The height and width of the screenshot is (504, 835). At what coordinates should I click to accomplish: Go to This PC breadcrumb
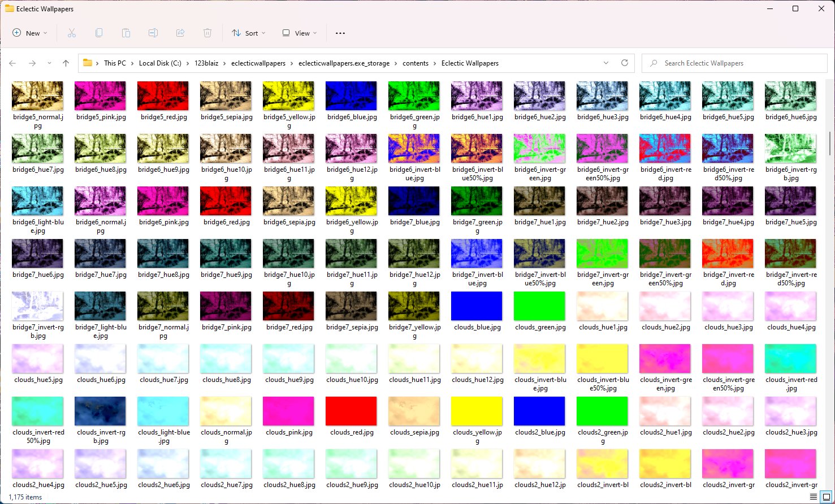[x=115, y=63]
